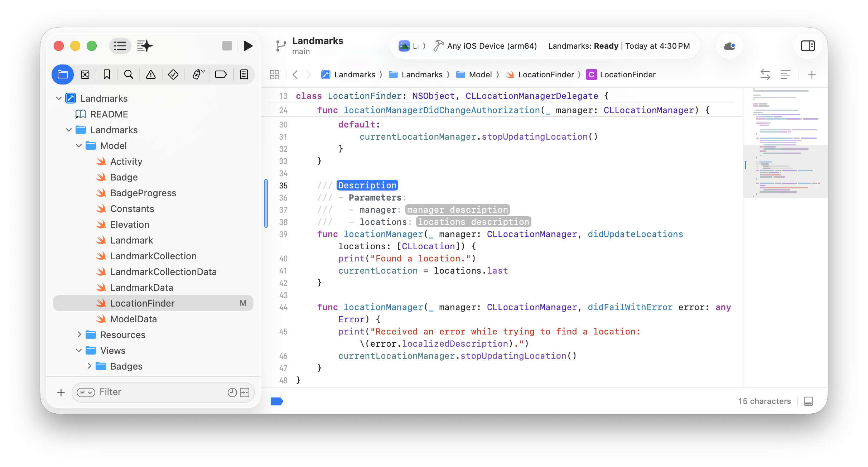
Task: Open the Source Control navigator
Action: [85, 74]
